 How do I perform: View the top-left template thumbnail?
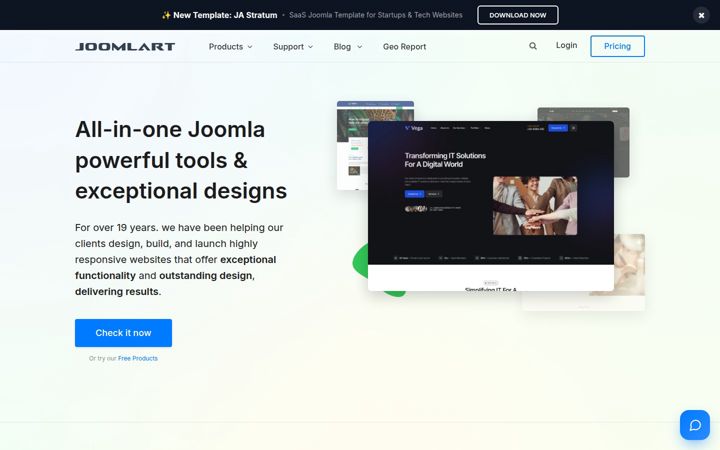point(352,145)
